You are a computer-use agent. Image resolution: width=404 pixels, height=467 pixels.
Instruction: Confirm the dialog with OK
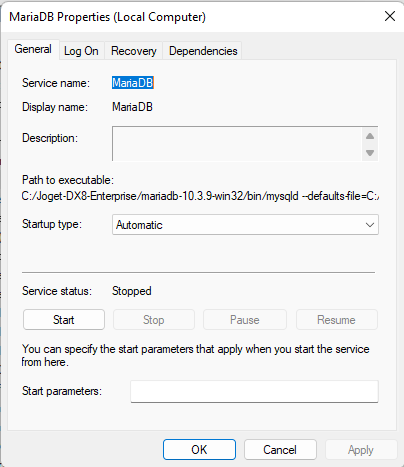199,450
